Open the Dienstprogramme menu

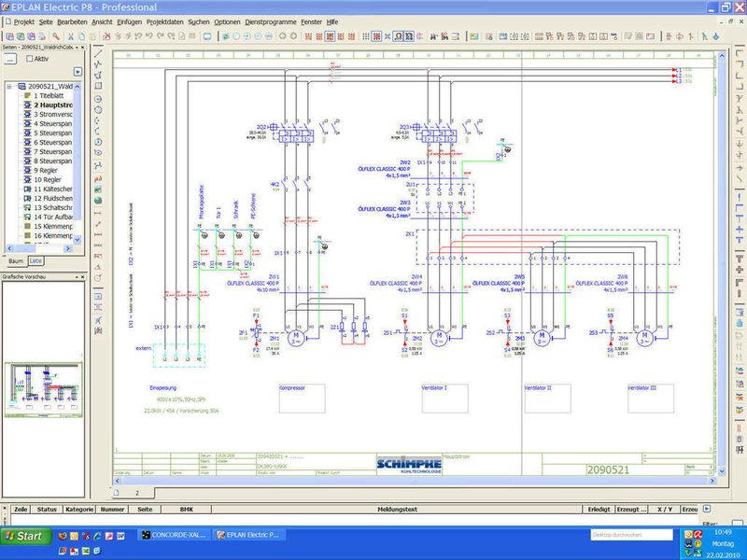coord(271,21)
